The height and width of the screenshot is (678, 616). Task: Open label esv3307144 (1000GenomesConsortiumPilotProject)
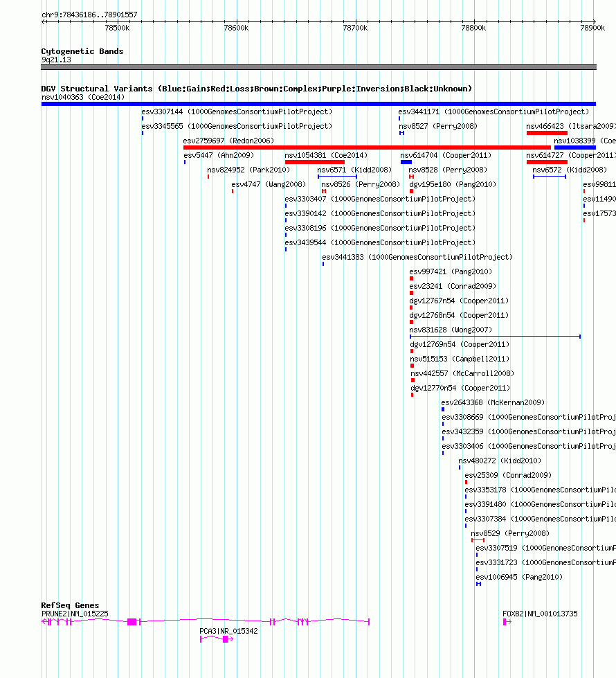237,111
